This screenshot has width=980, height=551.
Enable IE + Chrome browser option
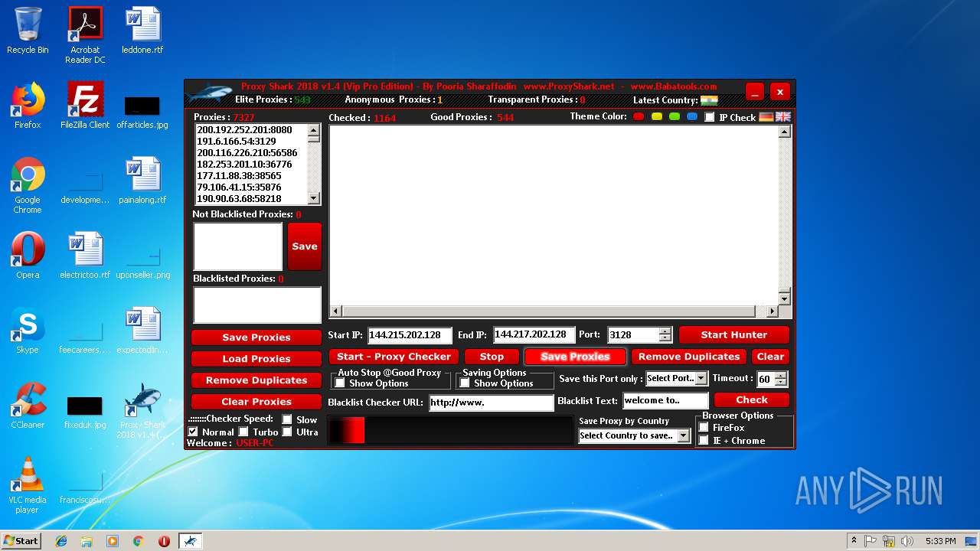tap(704, 440)
